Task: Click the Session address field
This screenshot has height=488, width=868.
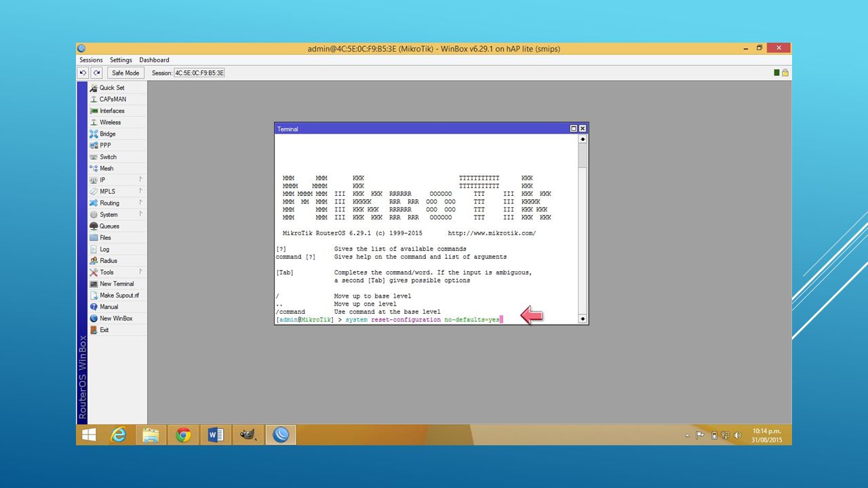Action: 199,73
